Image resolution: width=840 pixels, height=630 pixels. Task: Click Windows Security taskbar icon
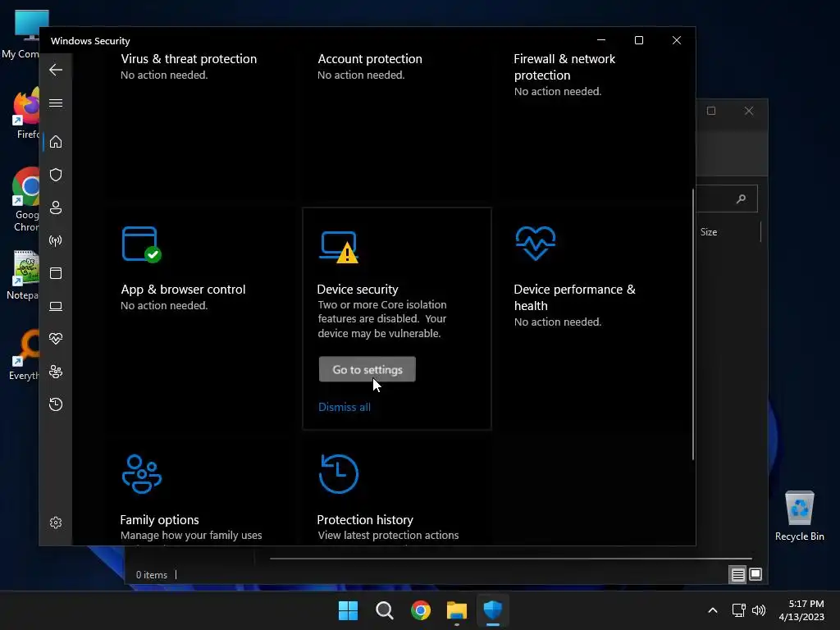point(493,610)
